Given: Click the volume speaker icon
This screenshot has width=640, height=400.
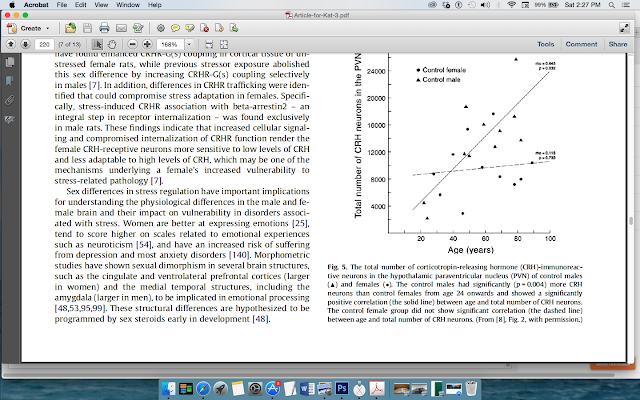Looking at the screenshot, I should (x=485, y=5).
